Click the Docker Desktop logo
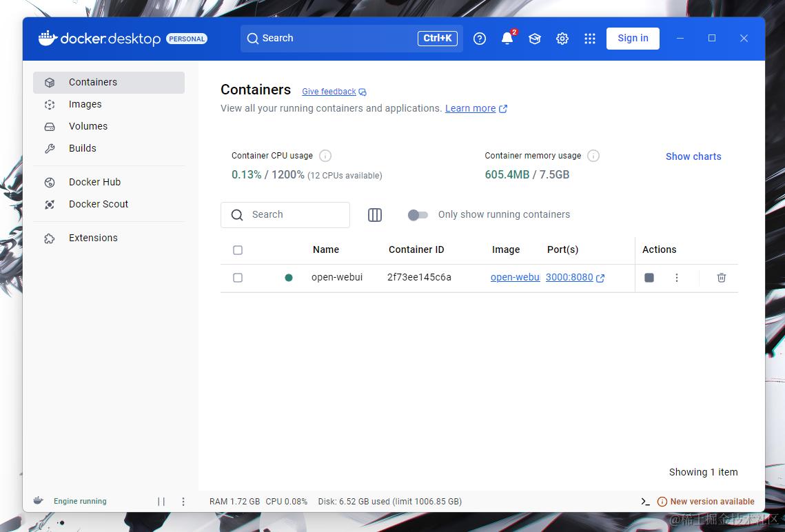 tap(99, 39)
